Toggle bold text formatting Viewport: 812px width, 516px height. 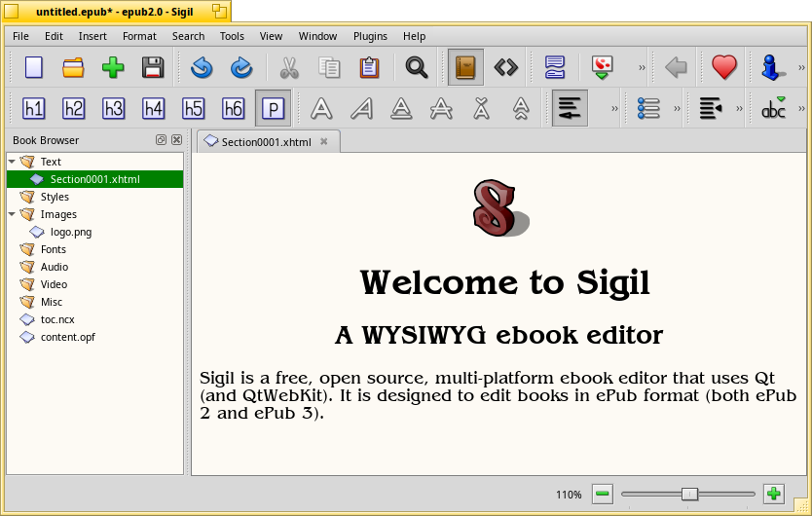coord(321,109)
